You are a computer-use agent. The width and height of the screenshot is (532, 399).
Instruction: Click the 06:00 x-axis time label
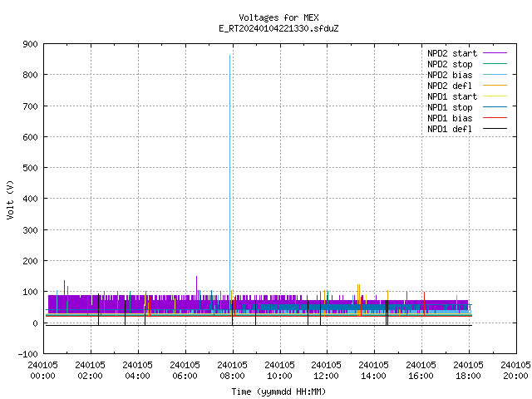pos(185,376)
